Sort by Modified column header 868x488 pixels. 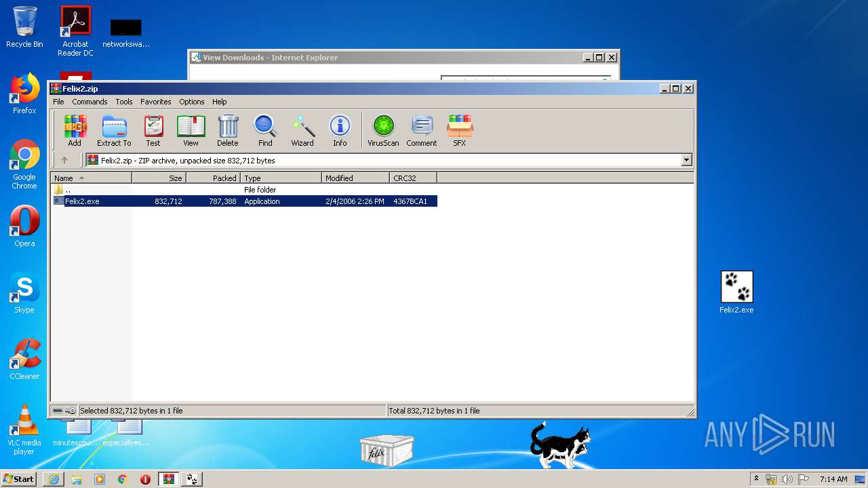tap(356, 178)
